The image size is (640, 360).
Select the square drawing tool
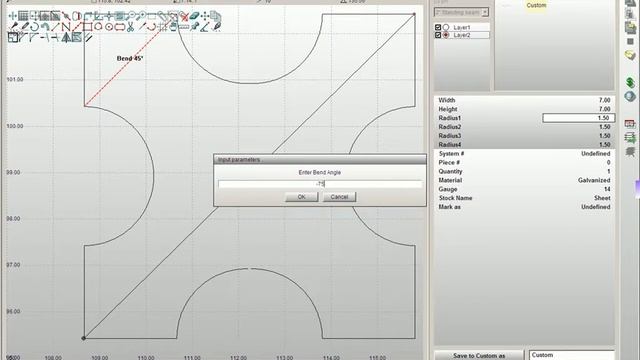click(x=87, y=27)
